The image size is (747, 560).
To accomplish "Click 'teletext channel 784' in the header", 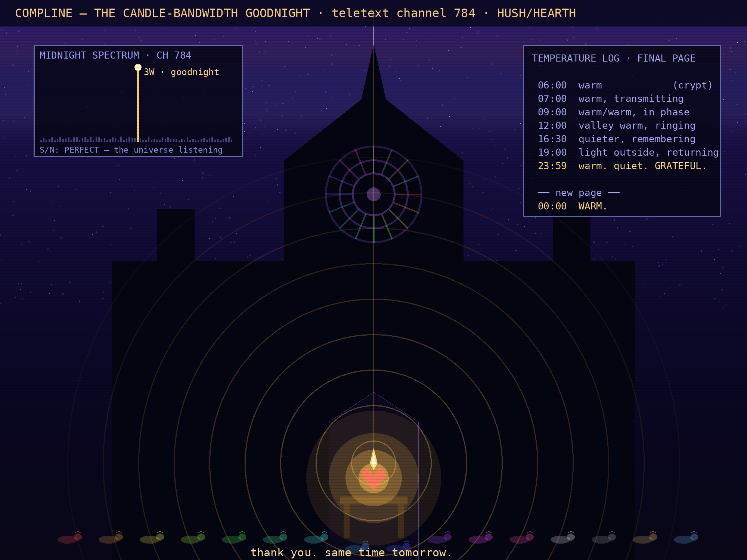I will pos(403,13).
